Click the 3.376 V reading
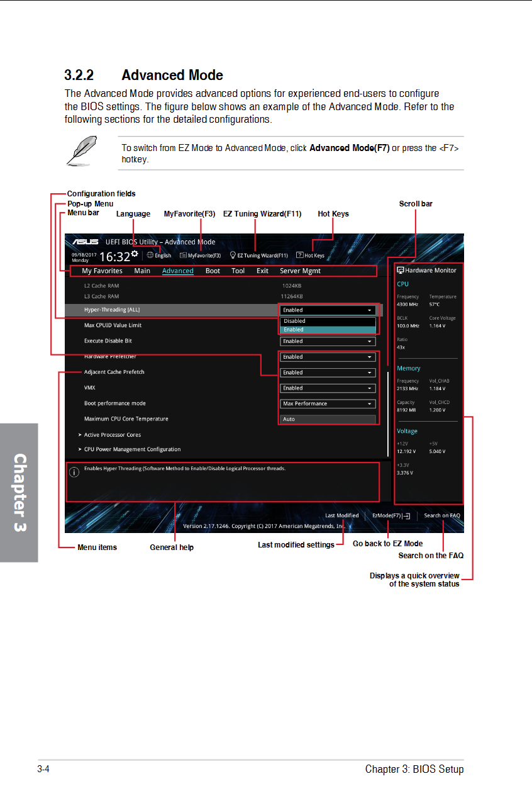The height and width of the screenshot is (803, 532). [405, 473]
